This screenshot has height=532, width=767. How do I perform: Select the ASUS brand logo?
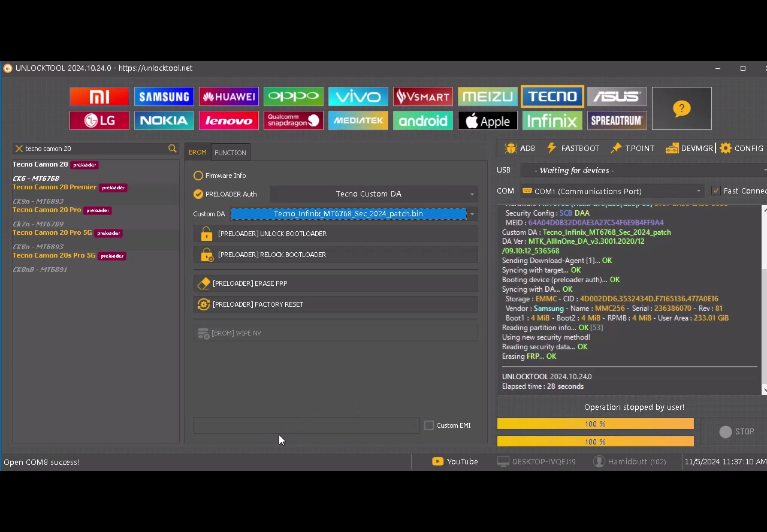617,96
